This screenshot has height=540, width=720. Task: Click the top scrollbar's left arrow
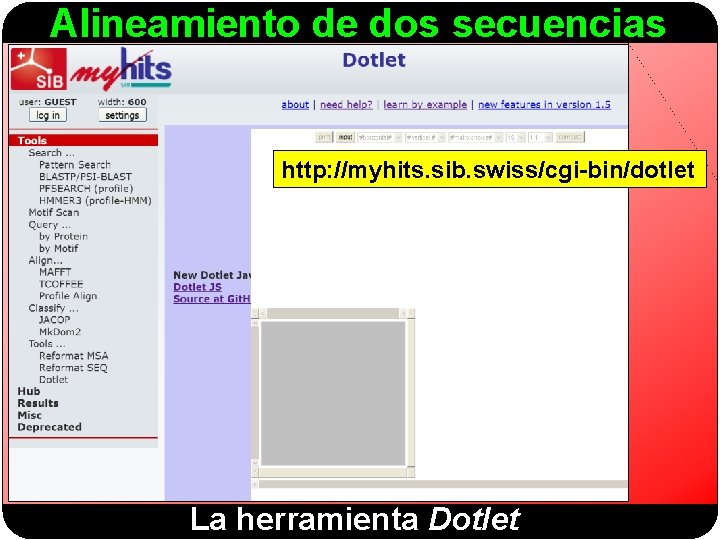pyautogui.click(x=263, y=314)
